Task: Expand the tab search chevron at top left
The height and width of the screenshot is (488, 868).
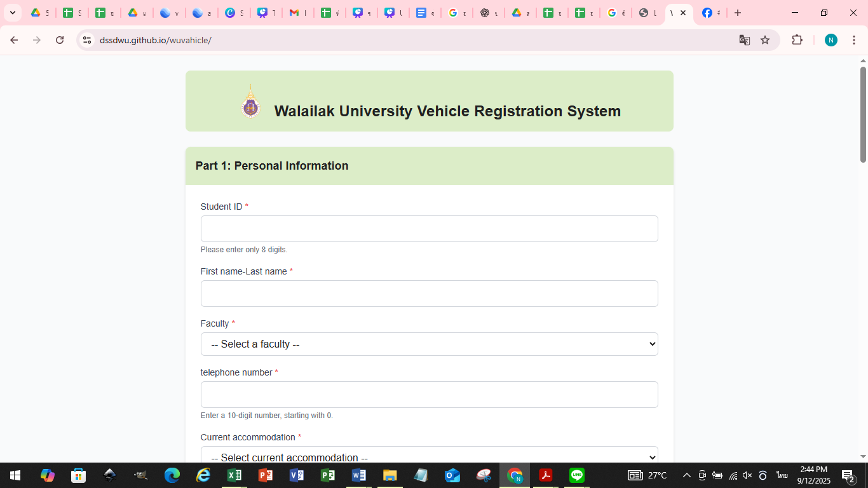Action: point(13,13)
